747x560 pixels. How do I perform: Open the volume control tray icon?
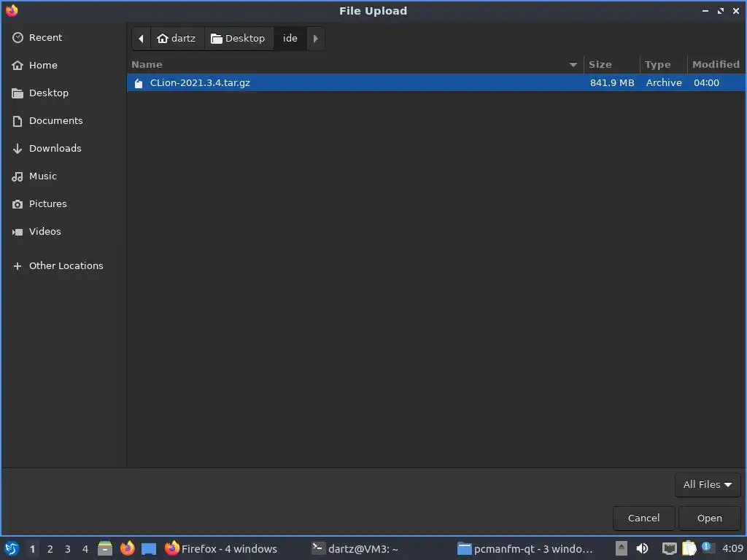coord(642,548)
